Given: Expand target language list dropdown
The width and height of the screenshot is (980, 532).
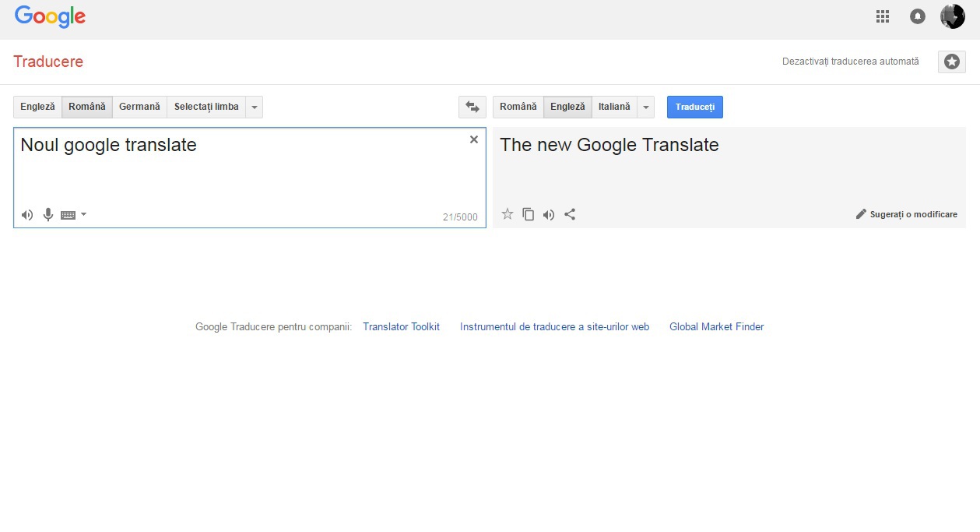Looking at the screenshot, I should tap(646, 107).
